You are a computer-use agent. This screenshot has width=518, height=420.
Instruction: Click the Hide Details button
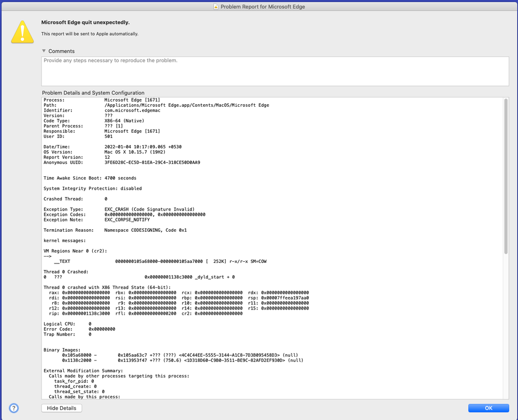(62, 408)
